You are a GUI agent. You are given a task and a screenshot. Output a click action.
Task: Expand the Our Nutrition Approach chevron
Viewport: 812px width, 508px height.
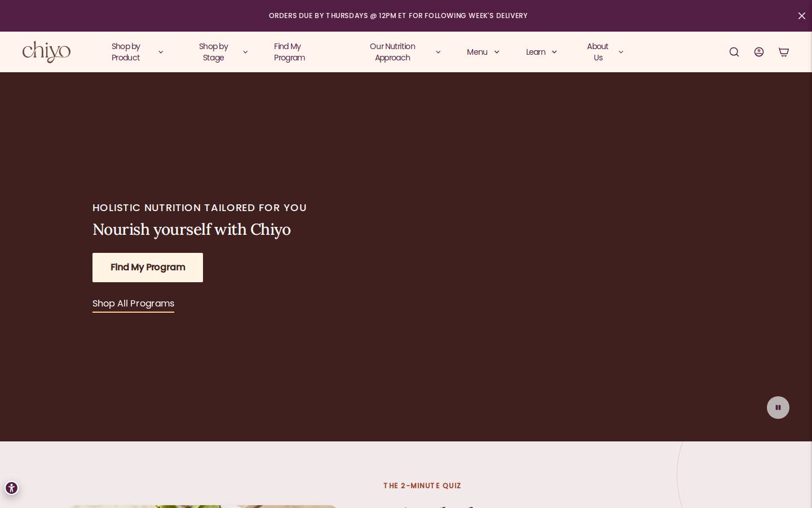pos(438,52)
